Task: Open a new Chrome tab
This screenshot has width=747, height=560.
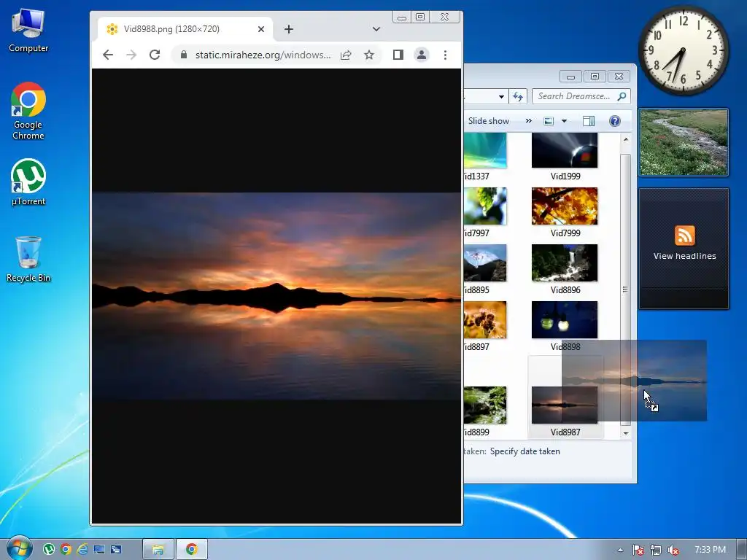Action: [x=289, y=29]
